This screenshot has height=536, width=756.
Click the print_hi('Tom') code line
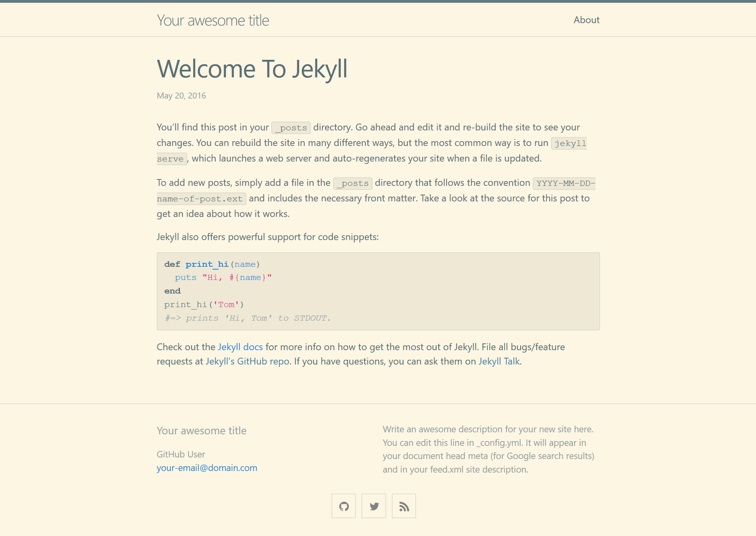(204, 305)
